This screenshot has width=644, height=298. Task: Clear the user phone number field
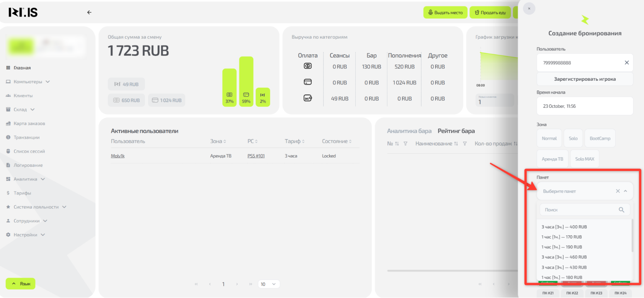coord(627,62)
